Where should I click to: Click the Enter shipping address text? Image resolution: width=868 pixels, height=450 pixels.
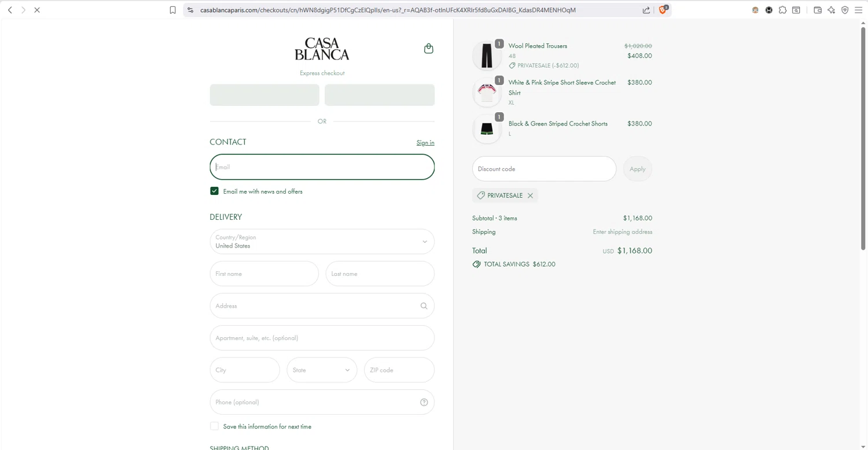point(622,232)
